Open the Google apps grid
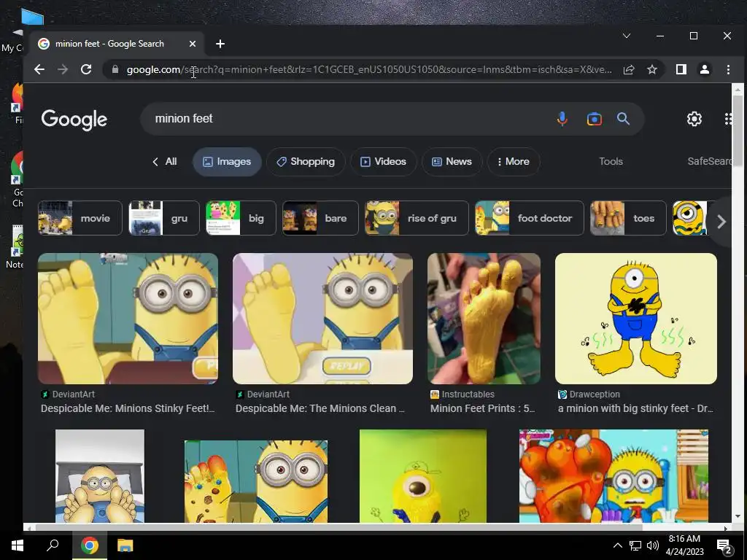 click(x=727, y=119)
